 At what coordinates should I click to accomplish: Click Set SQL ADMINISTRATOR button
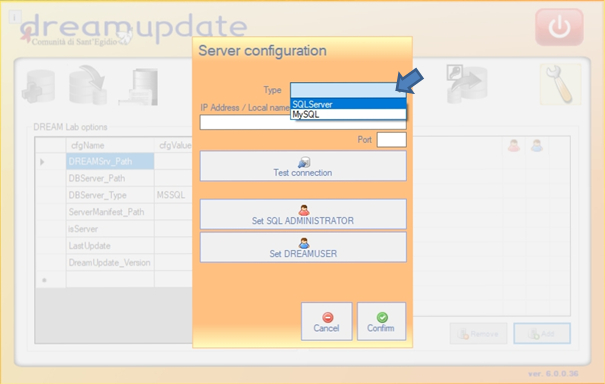303,214
